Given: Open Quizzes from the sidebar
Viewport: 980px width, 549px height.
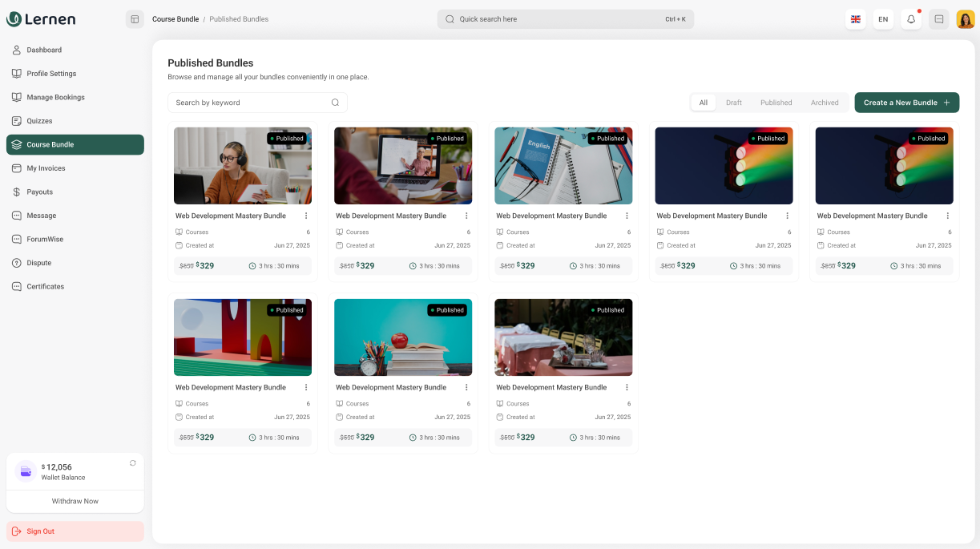Looking at the screenshot, I should click(x=39, y=121).
